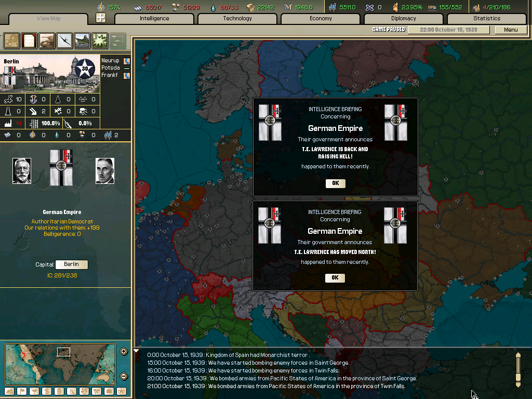
Task: Select the political map mode flag icon
Action: point(22,391)
